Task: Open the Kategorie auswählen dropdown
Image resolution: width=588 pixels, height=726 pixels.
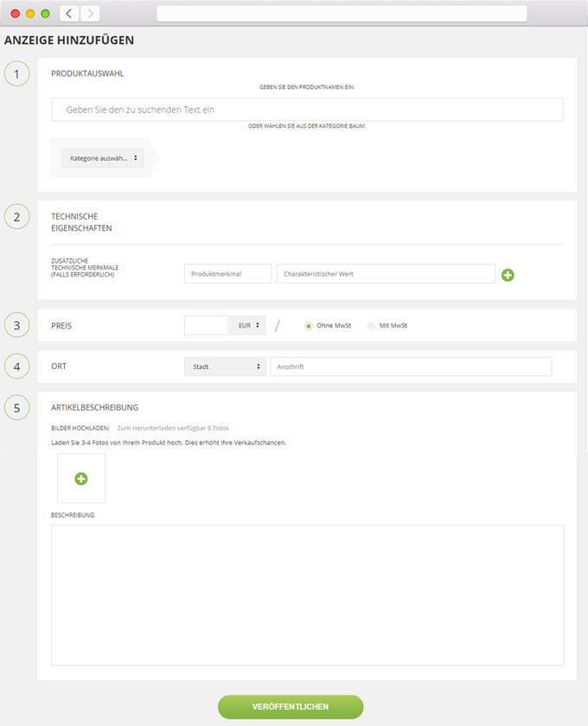Action: (103, 158)
